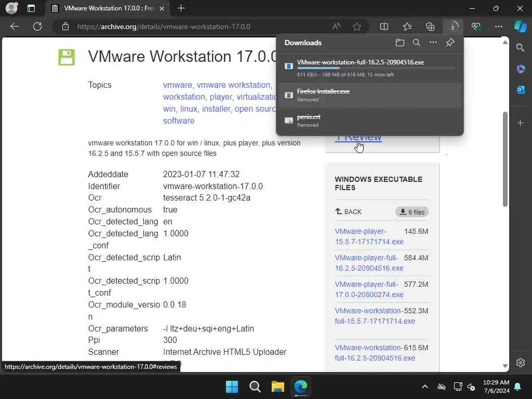Open a new browser tab
Viewport: 532px width, 399px height.
coord(181,8)
